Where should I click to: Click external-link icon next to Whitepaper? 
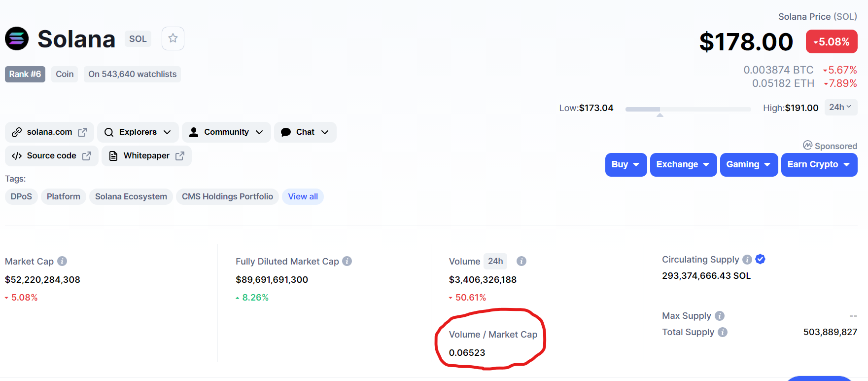tap(180, 156)
